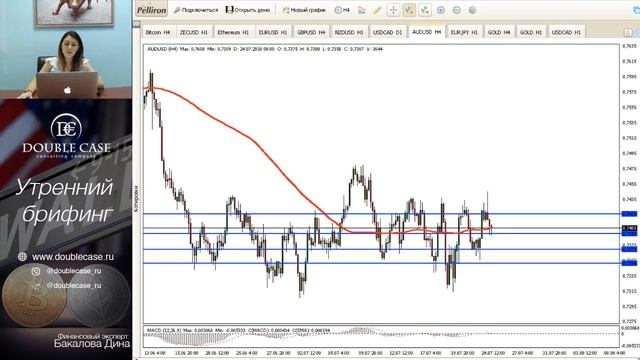Zoom out with the minus magnifier
The image size is (640, 360).
pyautogui.click(x=457, y=10)
